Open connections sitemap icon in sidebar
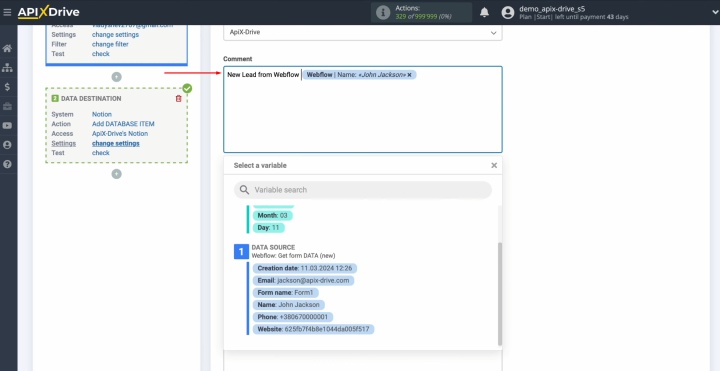 point(7,68)
